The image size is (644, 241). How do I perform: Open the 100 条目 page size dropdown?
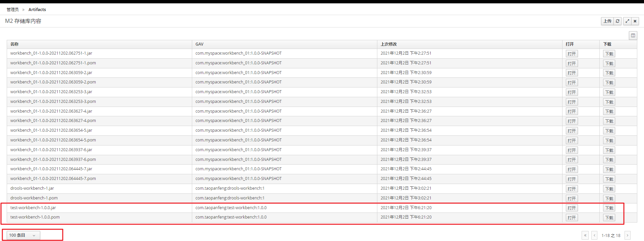[23, 235]
